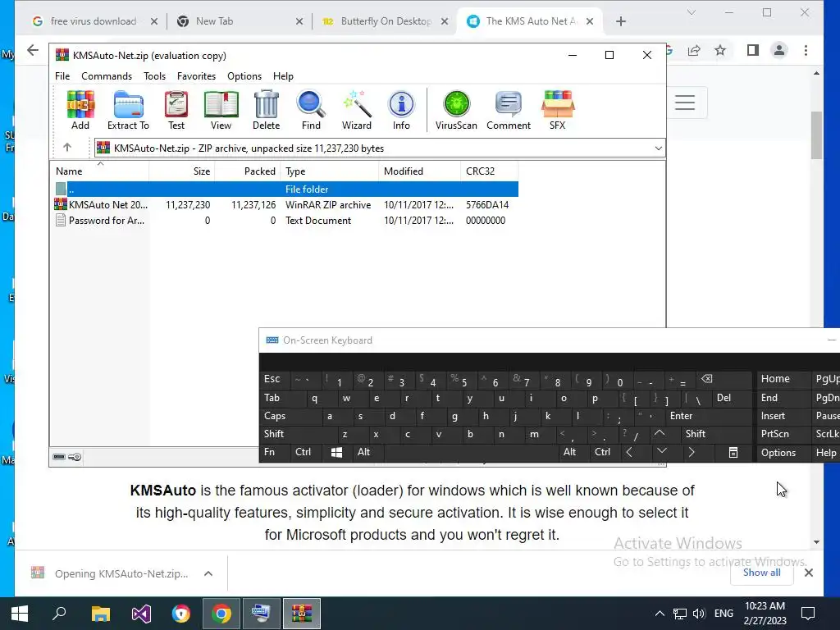
Task: Open File Explorer from taskbar
Action: pyautogui.click(x=100, y=614)
